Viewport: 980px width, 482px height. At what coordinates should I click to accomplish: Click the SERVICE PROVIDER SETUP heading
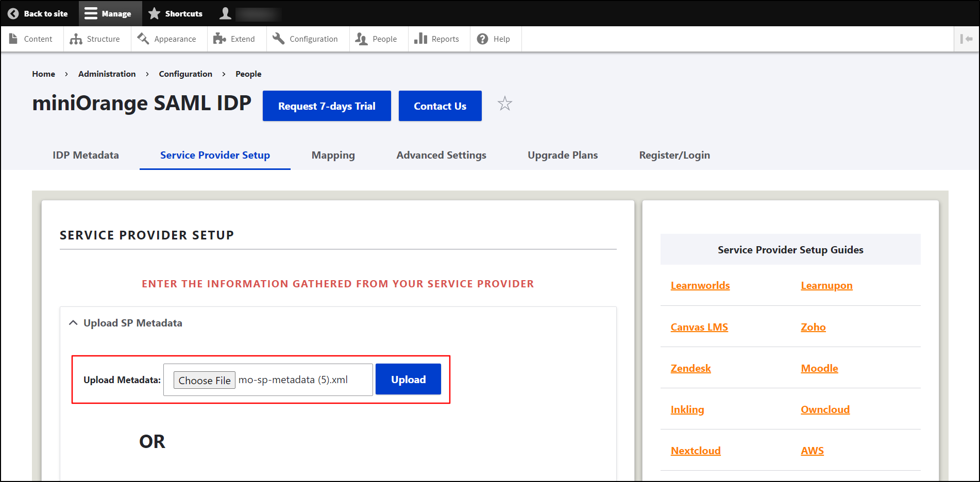[147, 235]
